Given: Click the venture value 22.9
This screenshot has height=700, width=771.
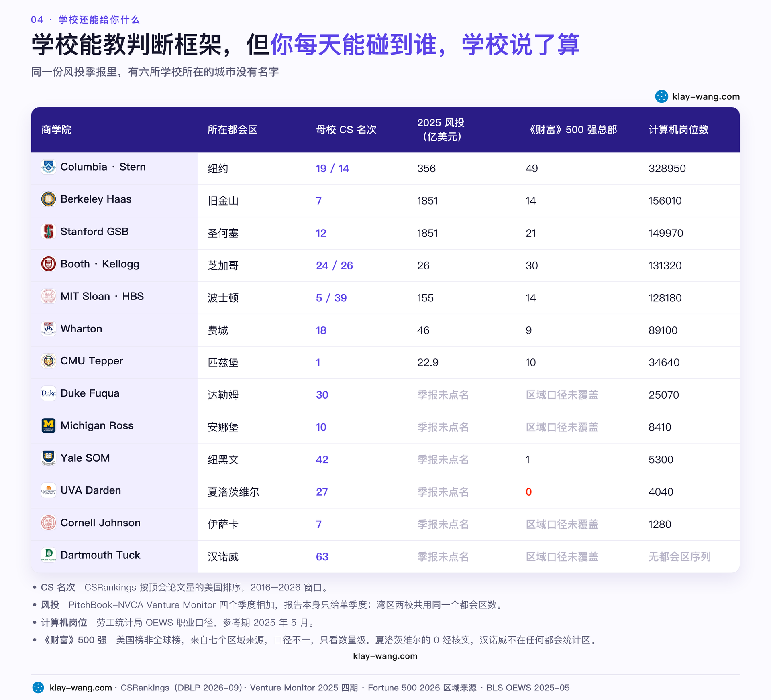Looking at the screenshot, I should (x=428, y=362).
